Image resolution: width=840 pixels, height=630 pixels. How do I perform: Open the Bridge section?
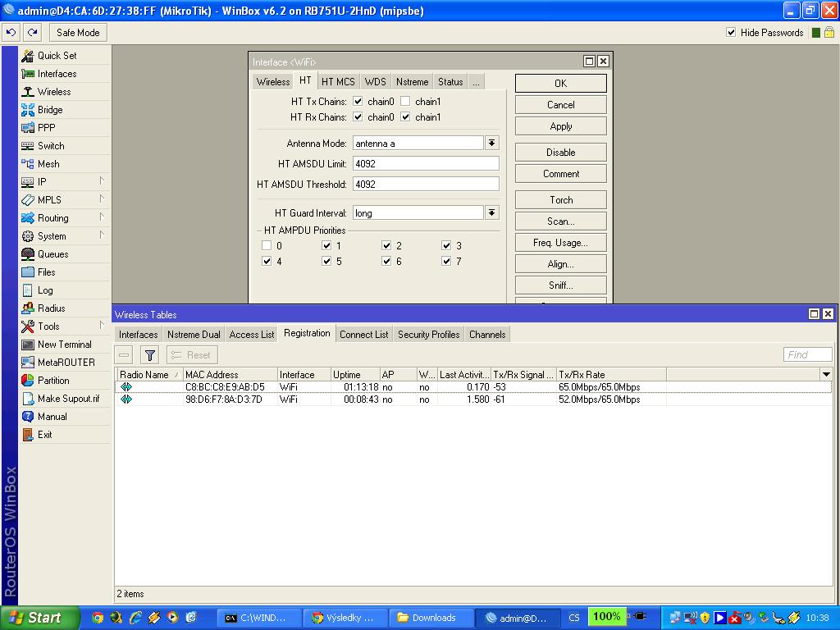click(50, 110)
